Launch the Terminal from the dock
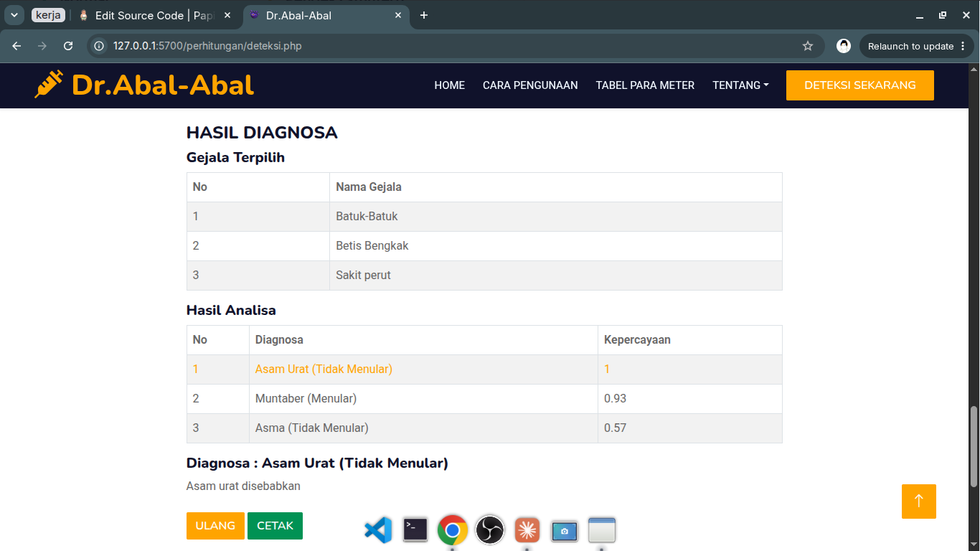The height and width of the screenshot is (551, 980). 415,530
